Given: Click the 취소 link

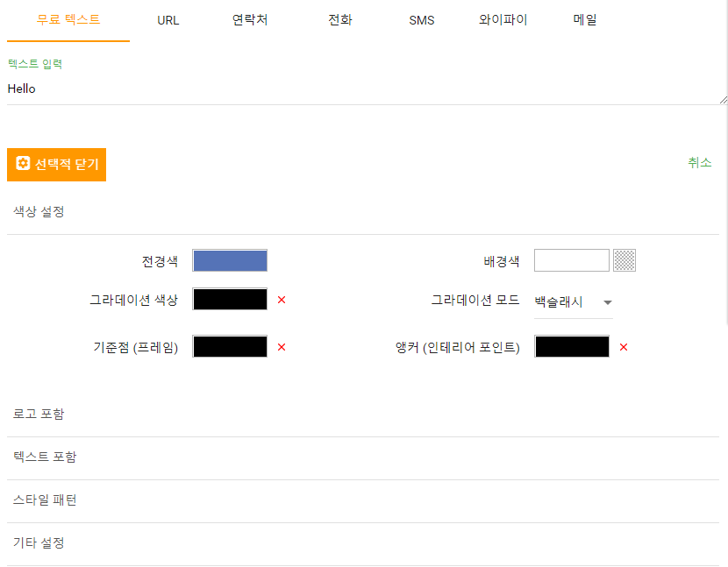Looking at the screenshot, I should click(x=699, y=162).
